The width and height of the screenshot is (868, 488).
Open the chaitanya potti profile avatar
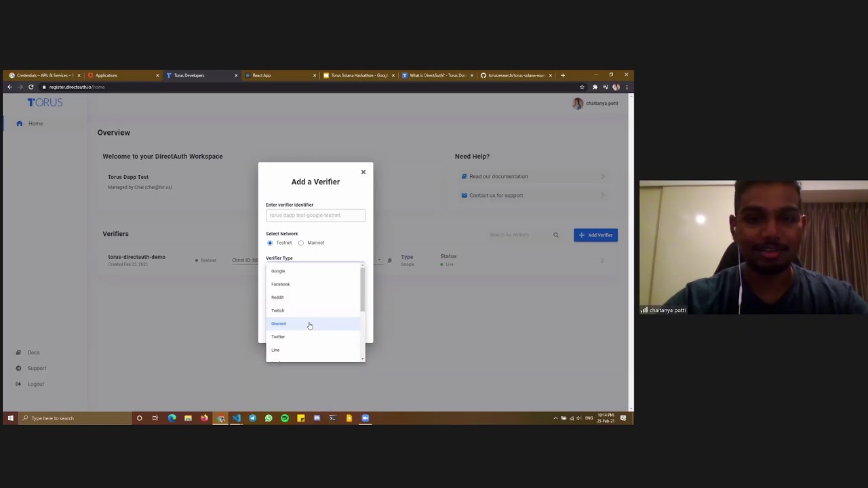[577, 103]
